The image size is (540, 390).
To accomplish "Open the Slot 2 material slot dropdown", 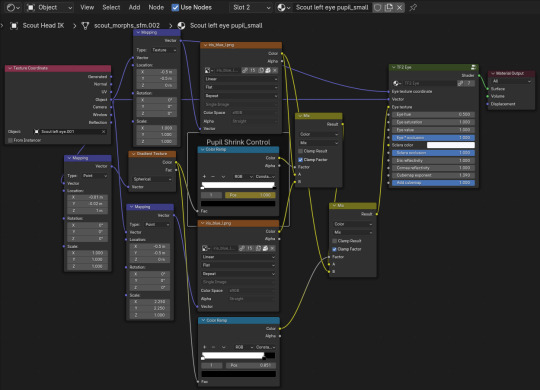I will point(250,7).
